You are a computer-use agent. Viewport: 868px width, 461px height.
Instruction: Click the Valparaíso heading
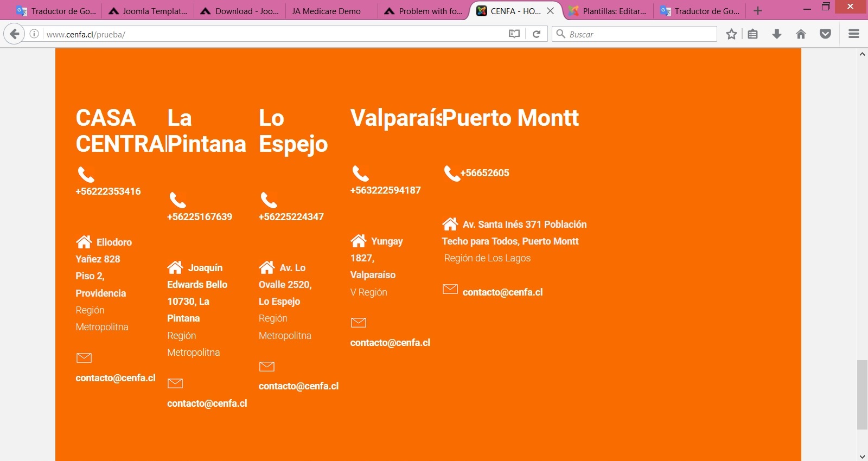396,118
